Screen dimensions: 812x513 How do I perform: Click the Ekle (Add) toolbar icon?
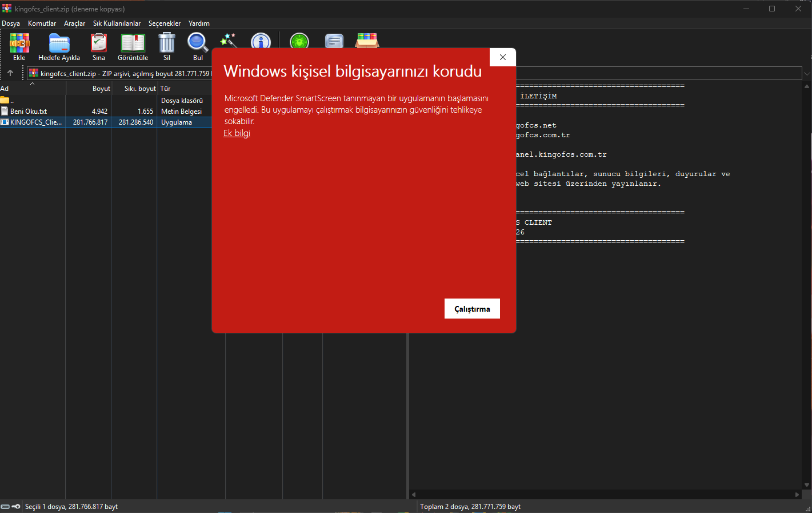point(19,43)
